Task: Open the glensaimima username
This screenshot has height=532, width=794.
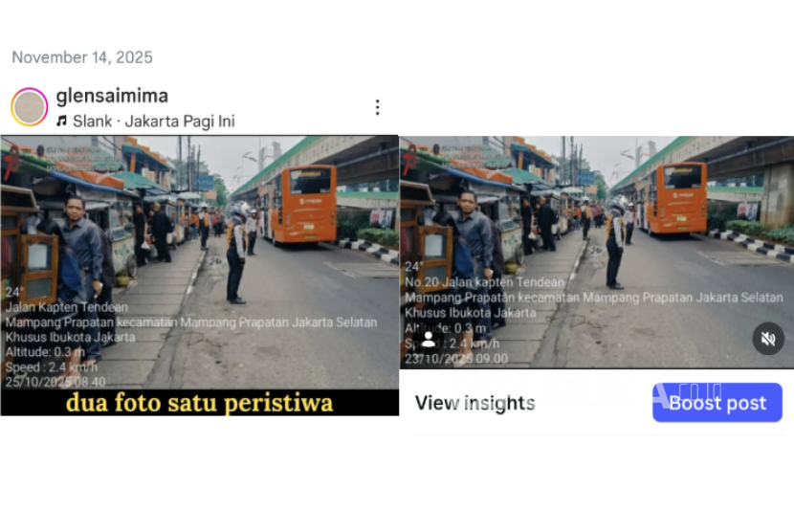Action: (112, 96)
